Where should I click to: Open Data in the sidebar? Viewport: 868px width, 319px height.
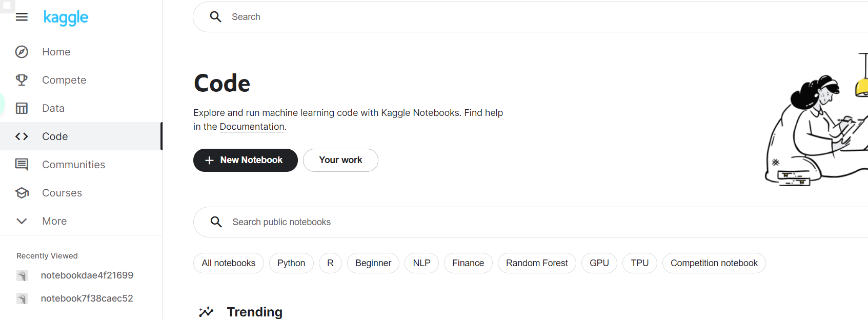pyautogui.click(x=81, y=108)
